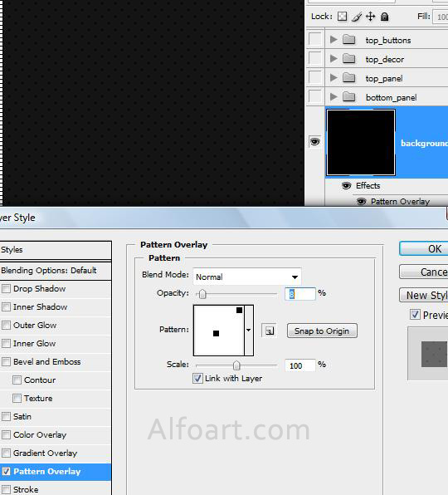Click the bottom_panel folder icon

(x=349, y=96)
